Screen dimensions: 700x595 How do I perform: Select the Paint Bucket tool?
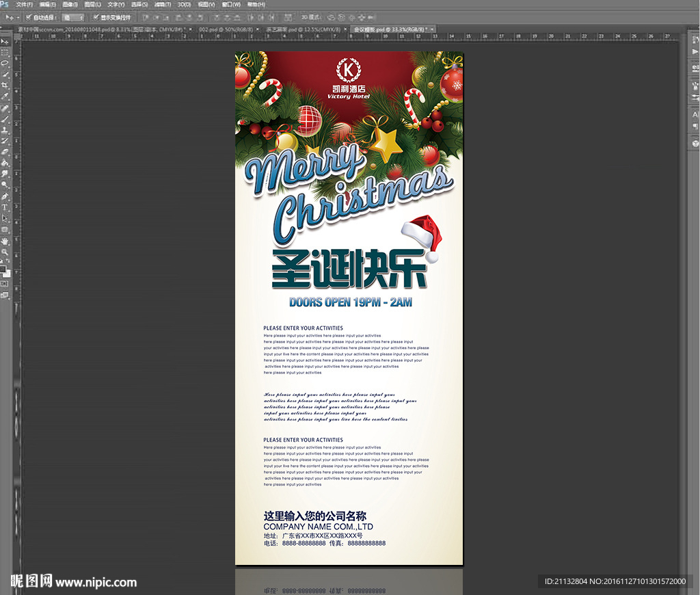click(x=5, y=163)
